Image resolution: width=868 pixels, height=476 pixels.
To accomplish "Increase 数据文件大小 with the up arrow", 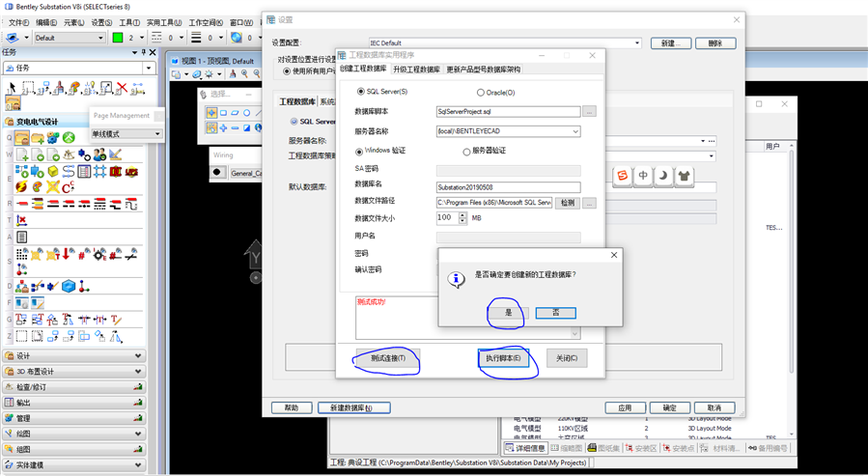I will pyautogui.click(x=462, y=215).
